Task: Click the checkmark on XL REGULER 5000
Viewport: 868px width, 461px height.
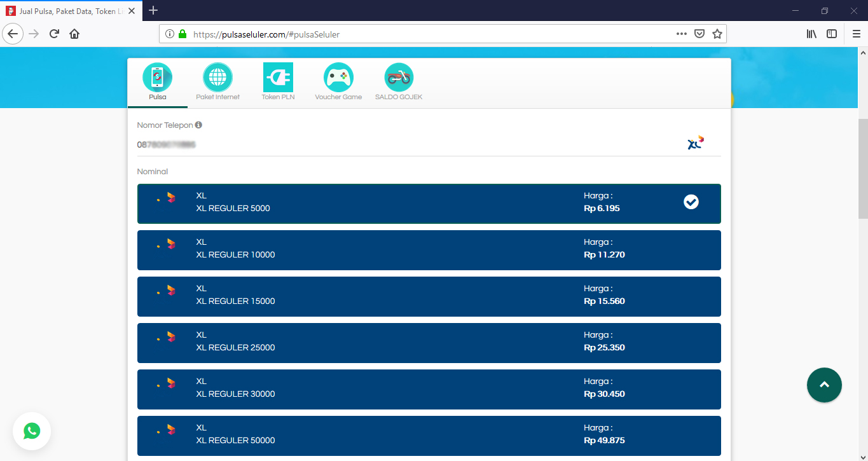Action: (691, 202)
